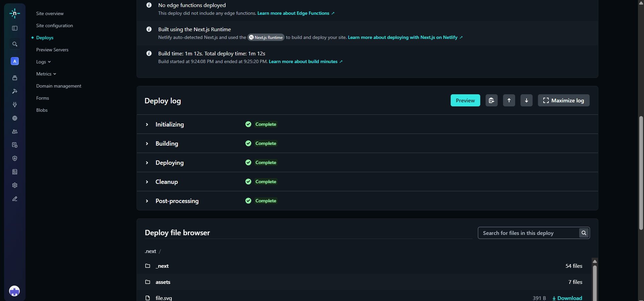
Task: Select Deploys in the side navigation
Action: click(x=45, y=38)
